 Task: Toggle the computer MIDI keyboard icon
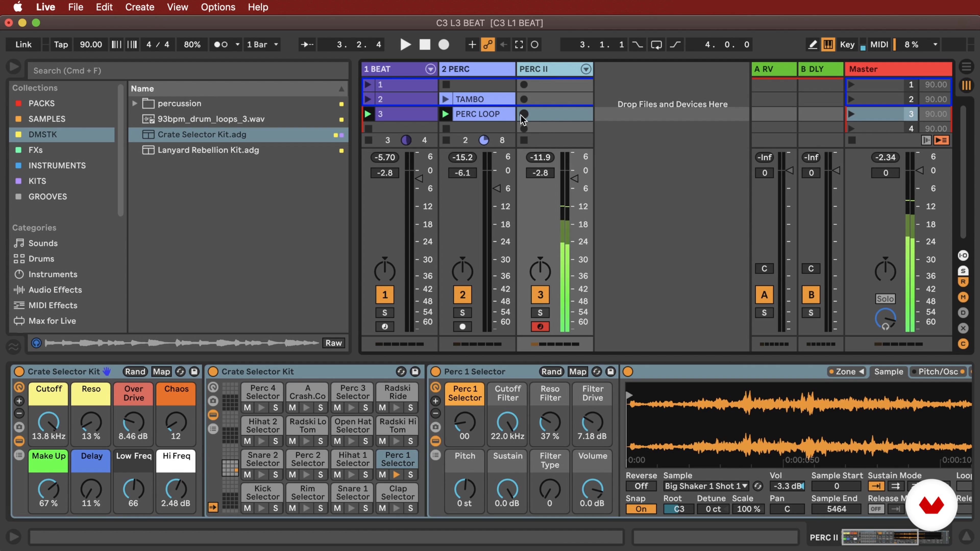tap(828, 44)
